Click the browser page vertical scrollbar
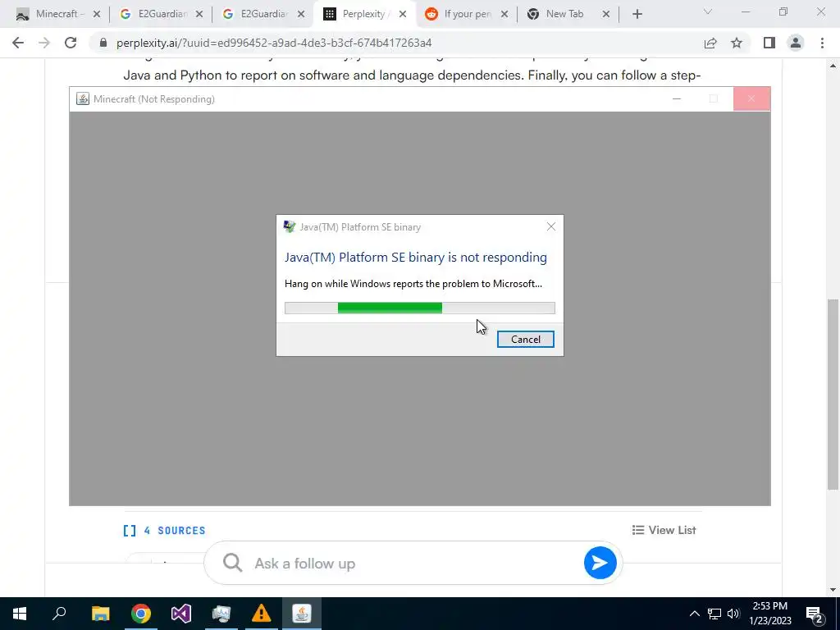The image size is (840, 630). 833,394
